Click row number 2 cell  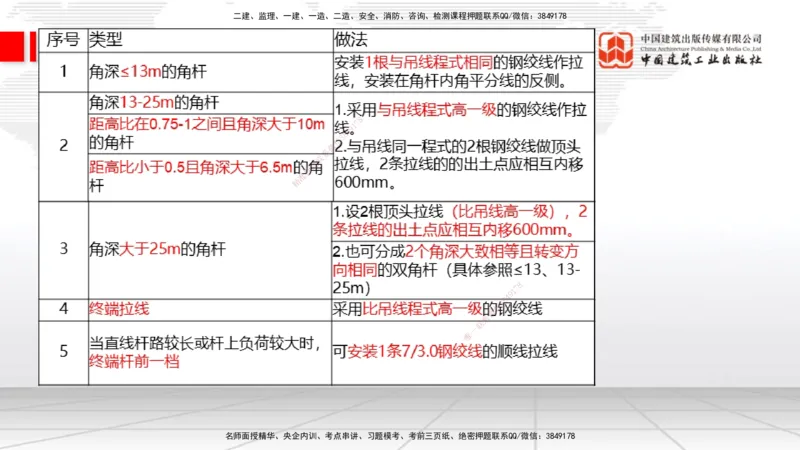click(63, 146)
